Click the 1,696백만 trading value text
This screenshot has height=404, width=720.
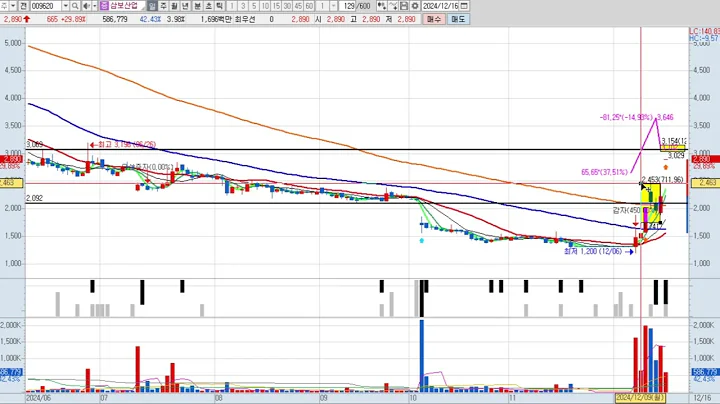pyautogui.click(x=216, y=19)
